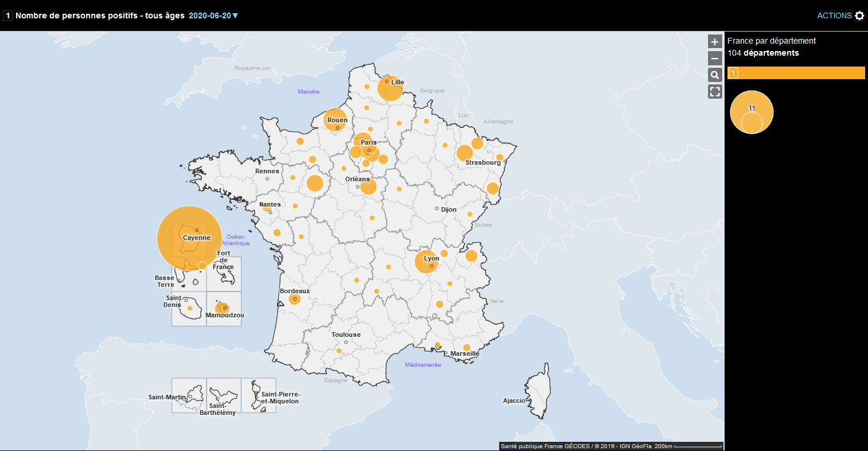Click the Rouen bubble marker
The height and width of the screenshot is (451, 868).
pos(336,120)
